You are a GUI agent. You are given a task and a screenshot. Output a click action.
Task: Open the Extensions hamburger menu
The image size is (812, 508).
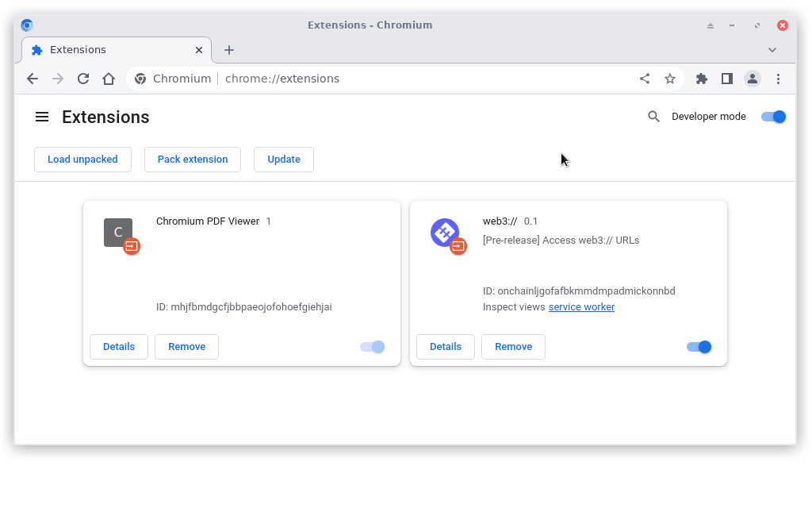[42, 117]
